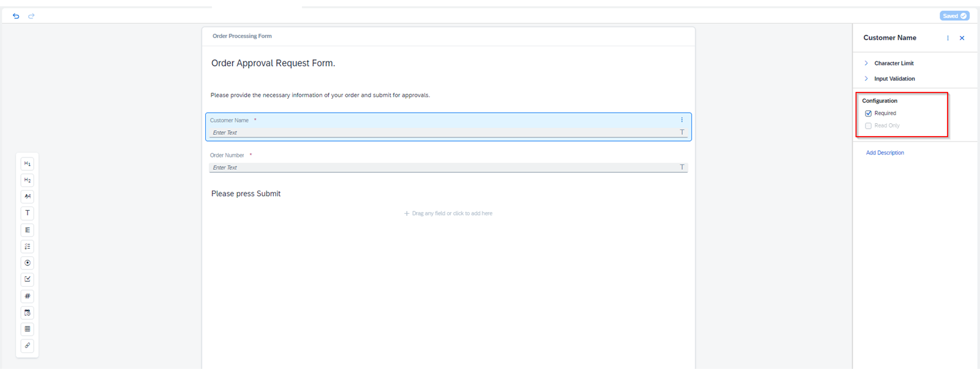Open the Customer Name field's three-dot menu
The width and height of the screenshot is (980, 375).
tap(682, 120)
